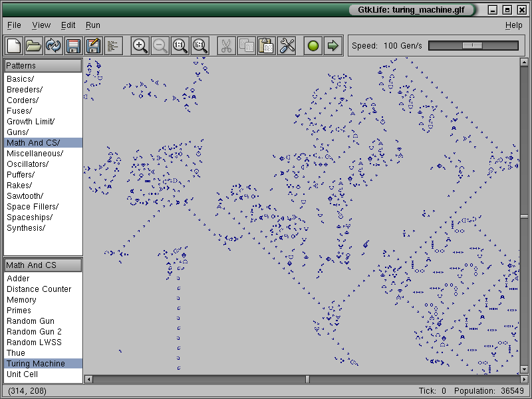
Task: Open the Guns/ pattern folder
Action: pos(18,132)
